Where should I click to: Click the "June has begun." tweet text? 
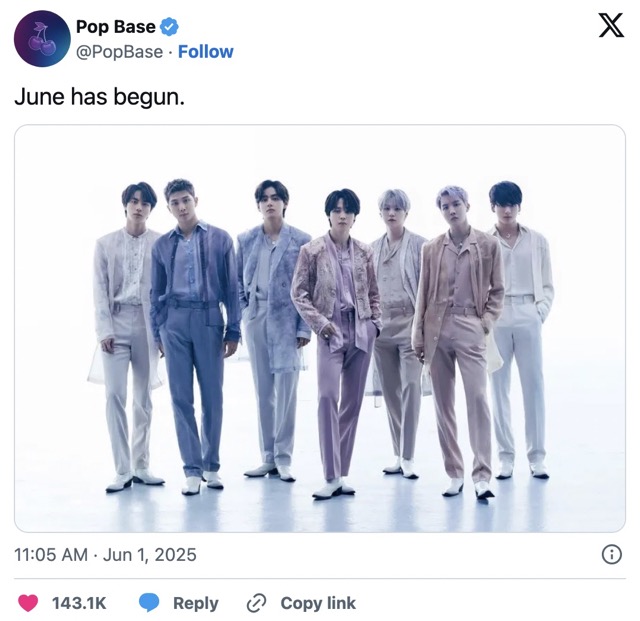100,97
